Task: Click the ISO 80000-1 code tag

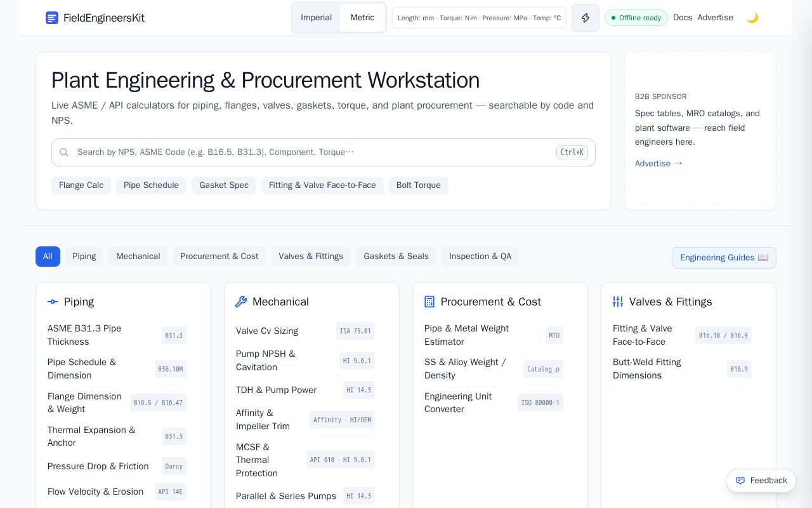Action: click(x=540, y=403)
